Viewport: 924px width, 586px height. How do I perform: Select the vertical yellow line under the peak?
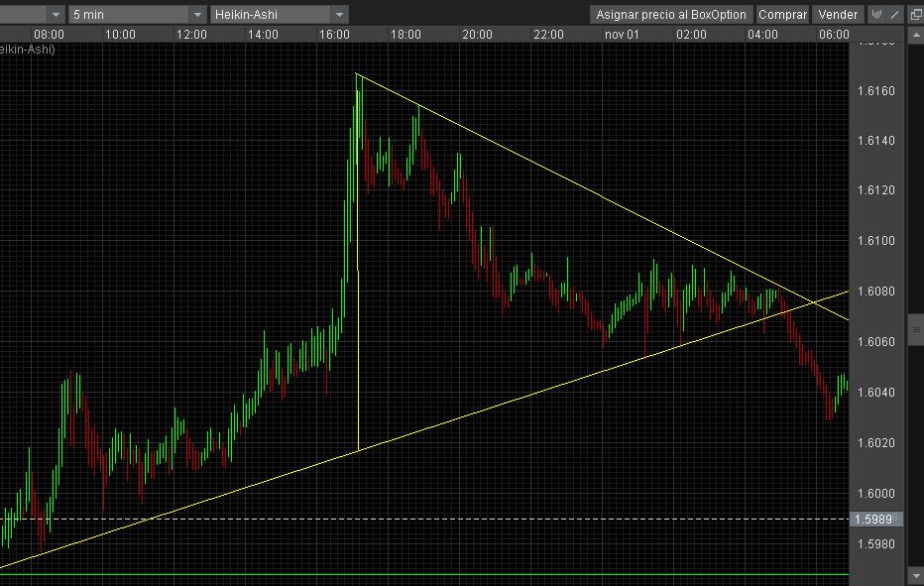357,297
